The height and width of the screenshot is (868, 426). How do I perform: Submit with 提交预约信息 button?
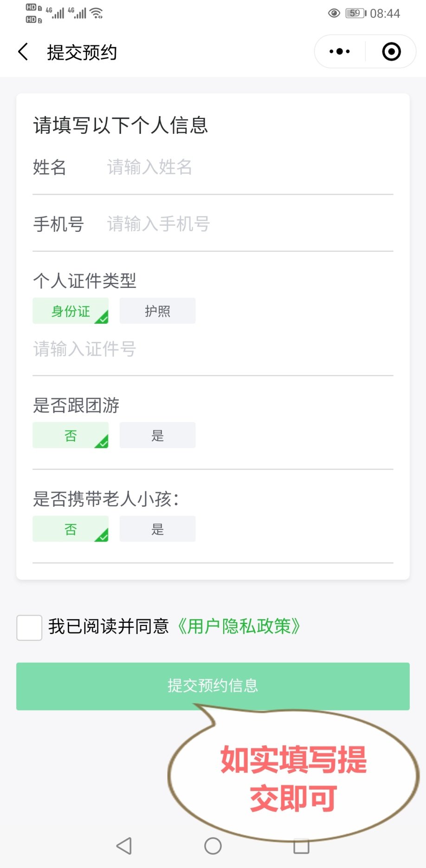click(x=213, y=685)
